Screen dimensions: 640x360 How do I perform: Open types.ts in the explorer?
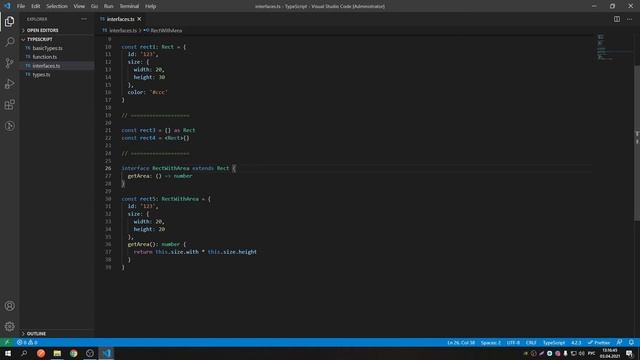pyautogui.click(x=41, y=75)
